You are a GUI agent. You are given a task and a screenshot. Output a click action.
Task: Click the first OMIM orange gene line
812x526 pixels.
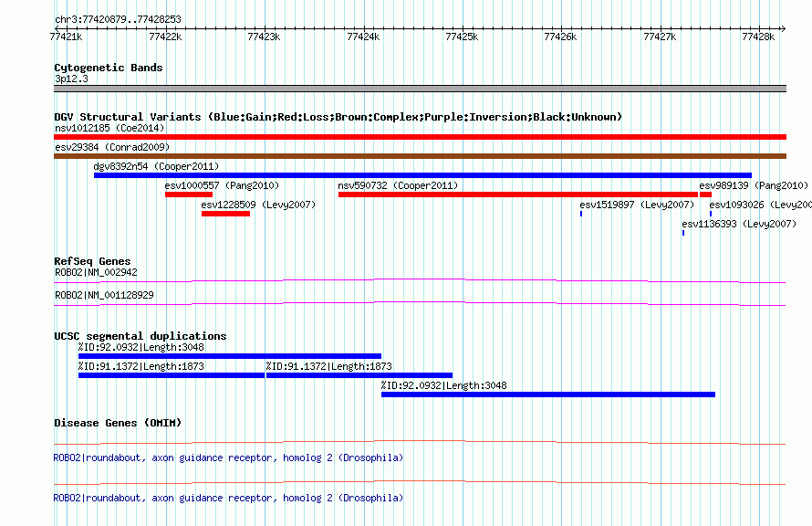tap(420, 443)
